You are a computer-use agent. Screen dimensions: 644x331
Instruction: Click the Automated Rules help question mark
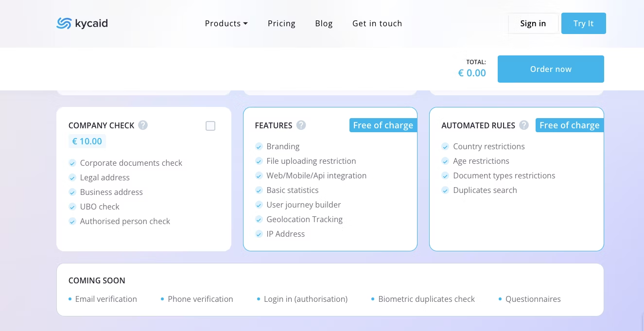(524, 125)
